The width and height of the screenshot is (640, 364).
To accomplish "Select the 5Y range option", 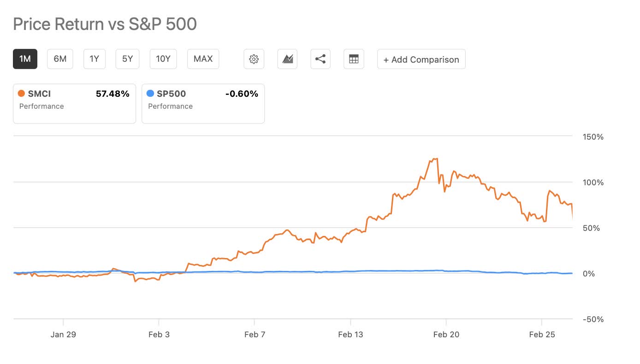I will tap(127, 59).
